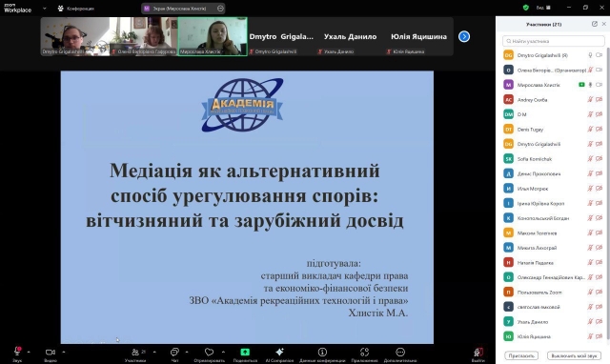Click Andrey Скиба's muted microphone icon
Viewport: 610px width, 364px height.
(590, 99)
